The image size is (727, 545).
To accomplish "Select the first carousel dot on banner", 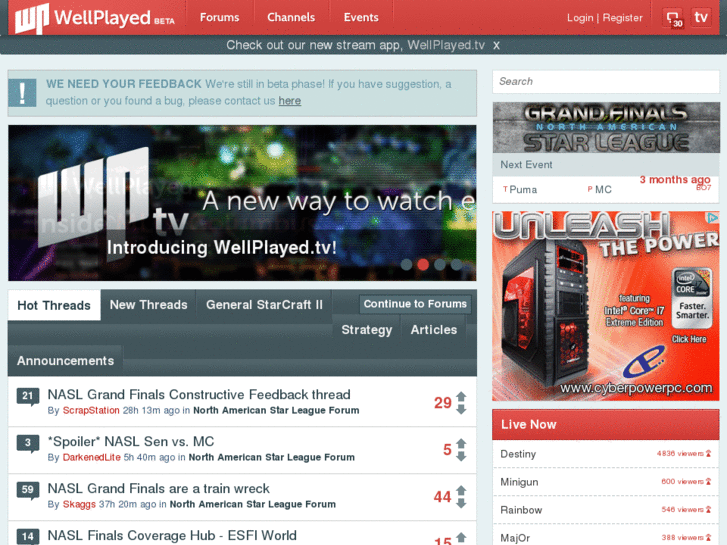I will (x=407, y=264).
